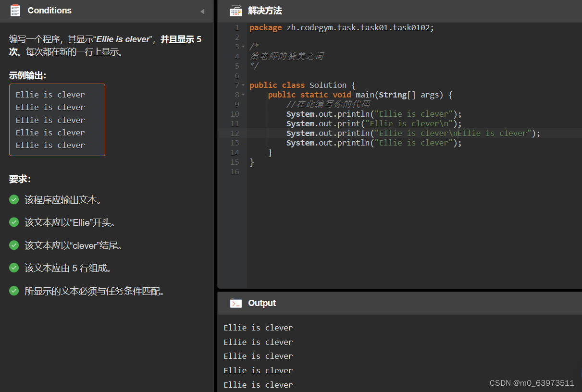
Task: Click the comment text 给老师的赞美之词
Action: point(286,56)
